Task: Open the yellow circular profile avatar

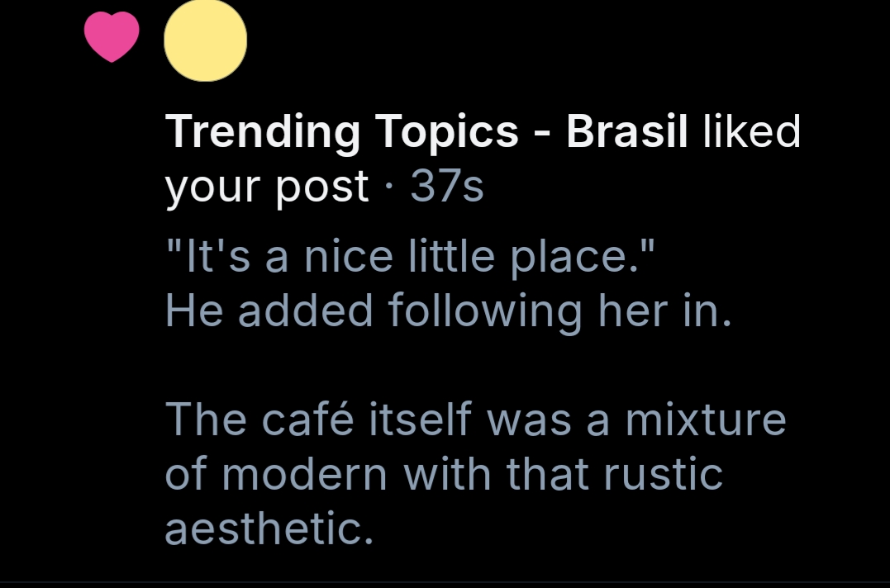Action: point(206,40)
